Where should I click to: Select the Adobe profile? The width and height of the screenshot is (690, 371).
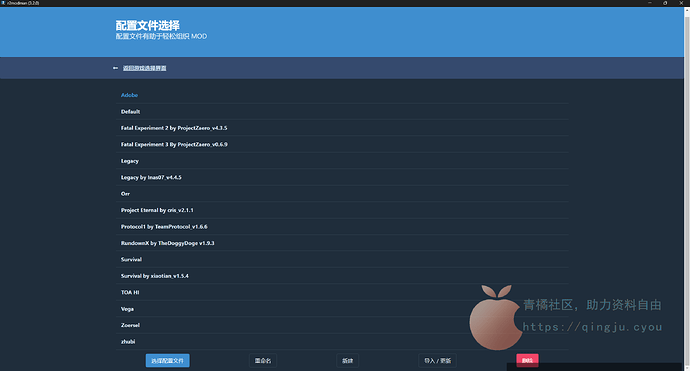(x=342, y=95)
